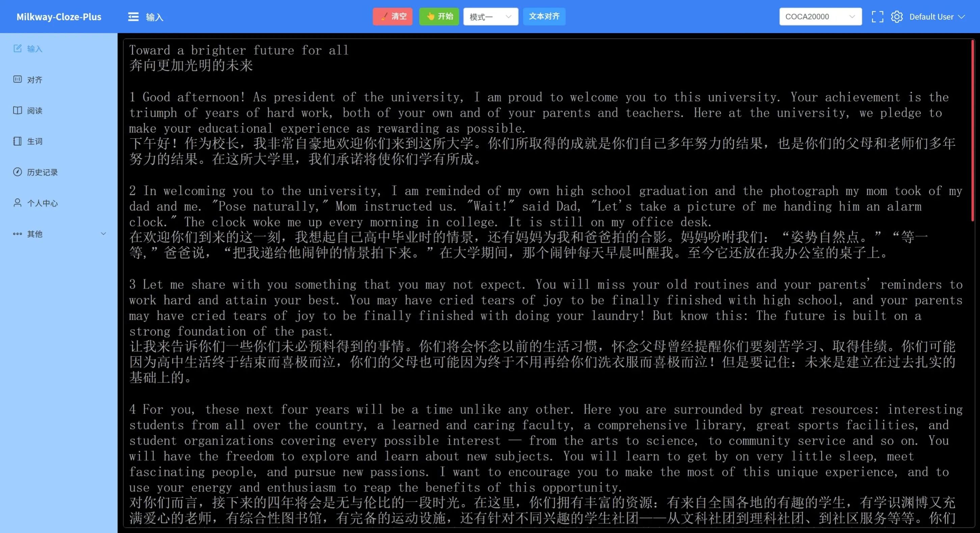Open 历史记录 history in sidebar
Screen dimensions: 980x533
(59, 172)
